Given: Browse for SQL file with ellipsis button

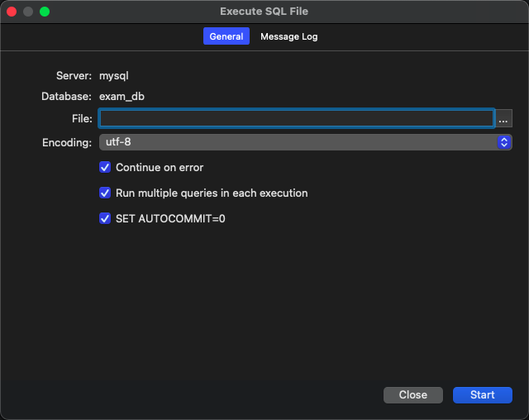Looking at the screenshot, I should pos(503,118).
